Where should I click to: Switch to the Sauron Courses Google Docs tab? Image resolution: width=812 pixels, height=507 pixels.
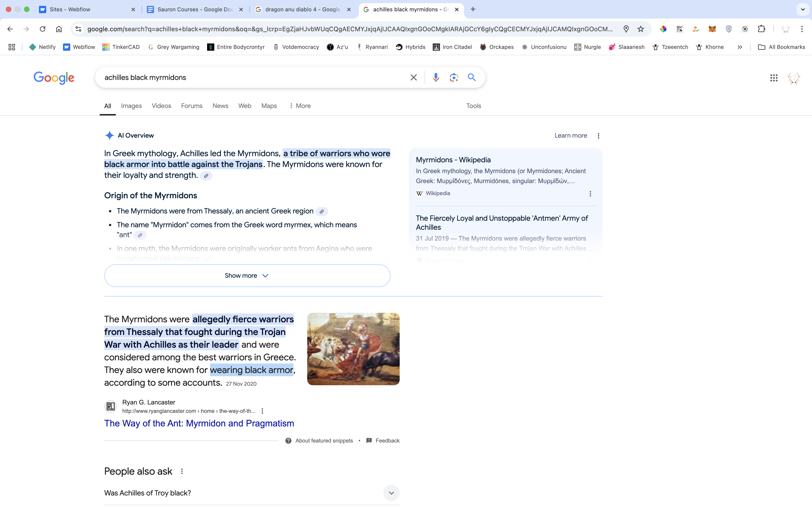[x=195, y=9]
